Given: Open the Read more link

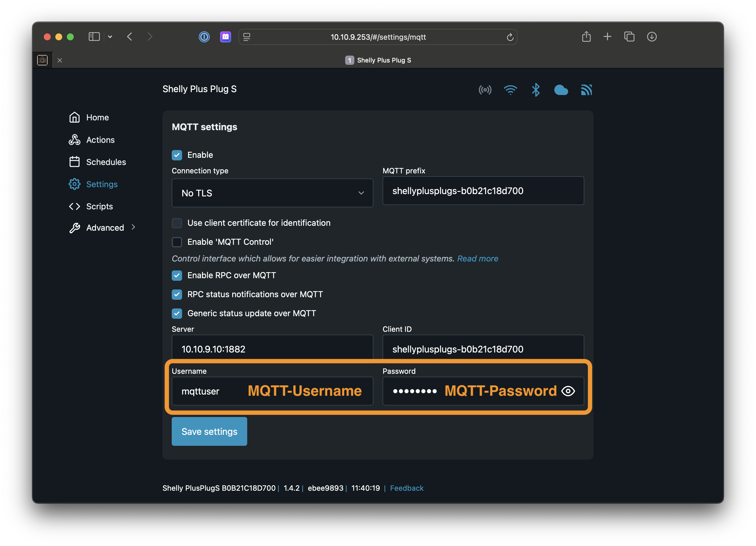Looking at the screenshot, I should coord(478,259).
